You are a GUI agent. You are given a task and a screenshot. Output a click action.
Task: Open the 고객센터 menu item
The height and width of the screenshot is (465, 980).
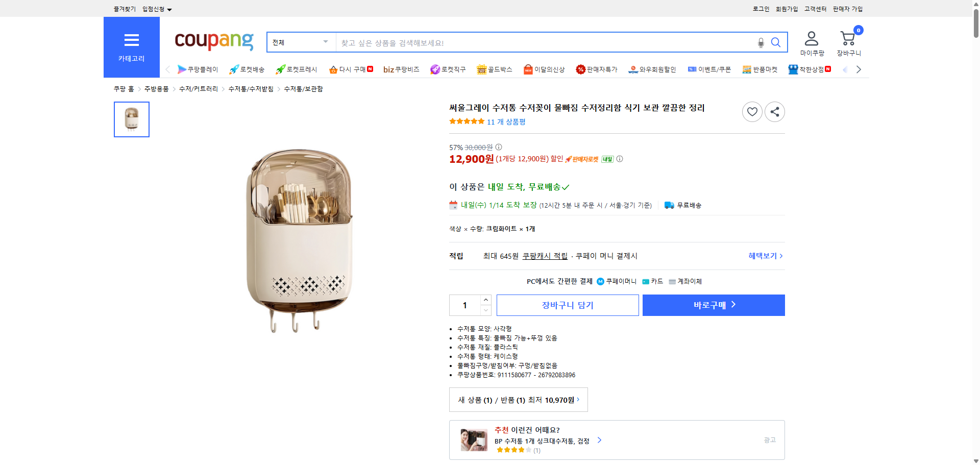[x=815, y=9]
